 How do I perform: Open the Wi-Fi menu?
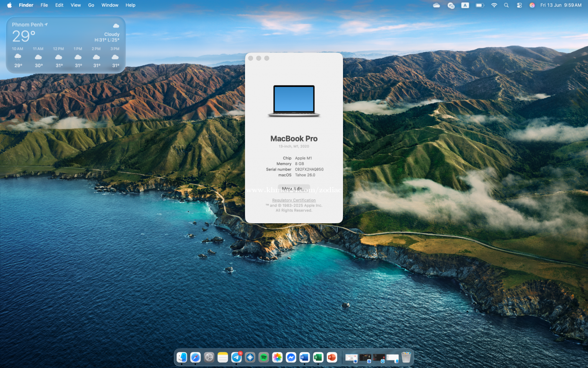(x=494, y=5)
